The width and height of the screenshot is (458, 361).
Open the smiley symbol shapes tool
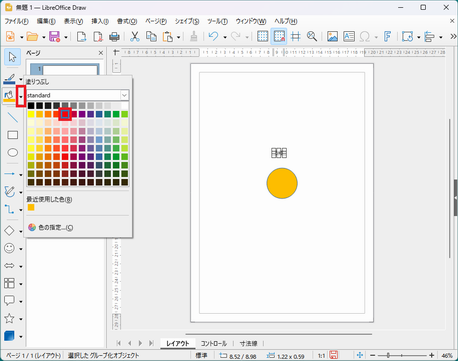pyautogui.click(x=9, y=248)
